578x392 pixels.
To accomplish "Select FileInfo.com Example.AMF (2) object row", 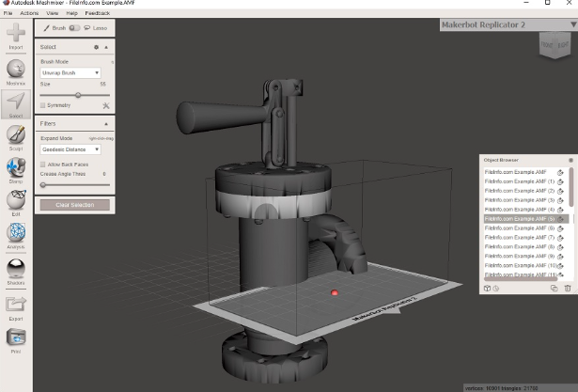I will point(526,191).
